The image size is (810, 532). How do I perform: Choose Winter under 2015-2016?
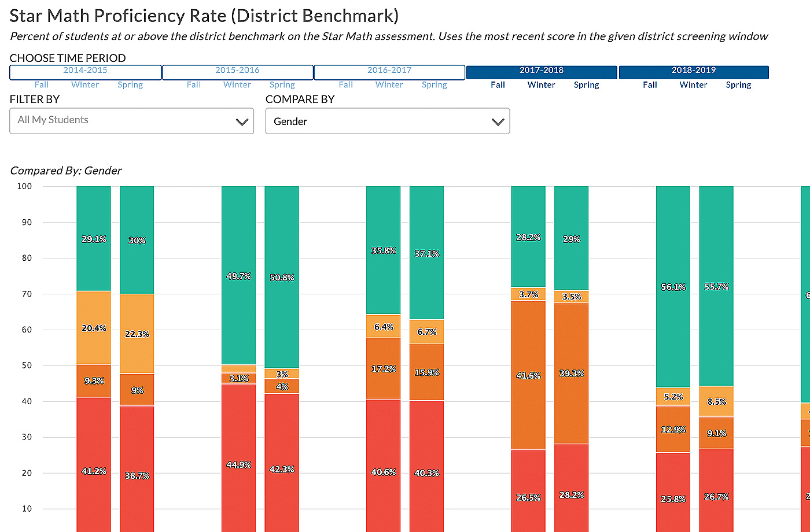(x=237, y=85)
